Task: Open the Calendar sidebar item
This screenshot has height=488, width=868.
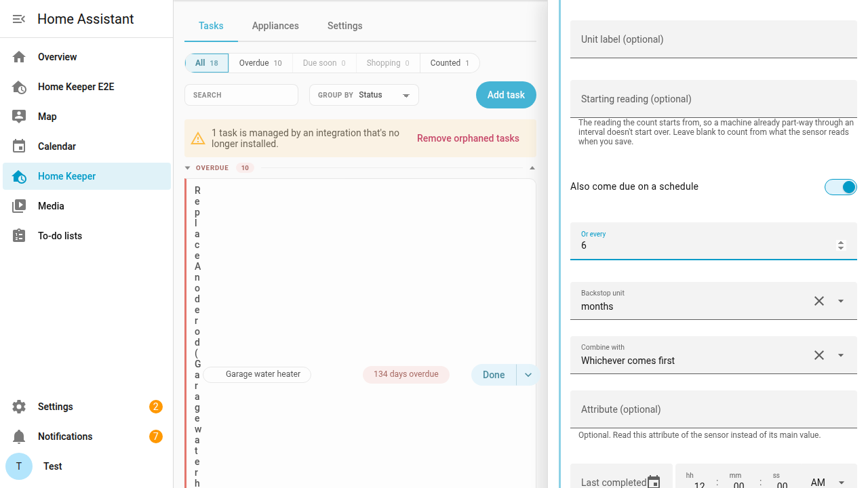Action: [x=87, y=146]
